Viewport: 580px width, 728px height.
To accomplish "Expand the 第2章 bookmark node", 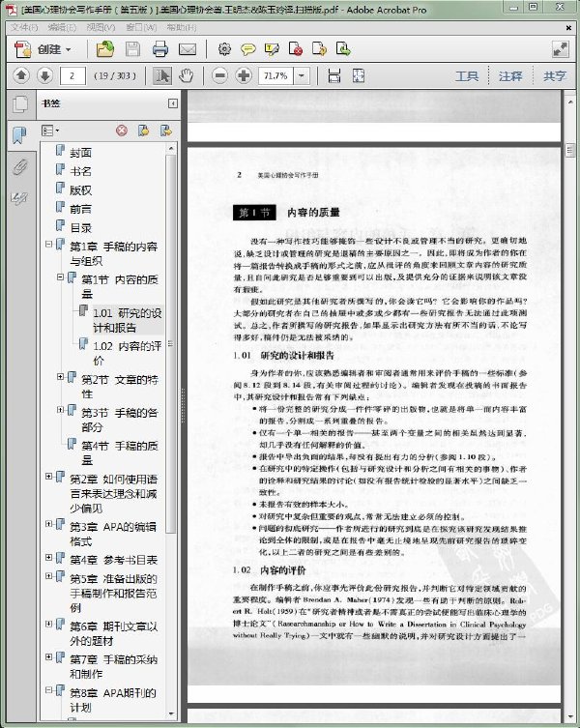I will 48,476.
